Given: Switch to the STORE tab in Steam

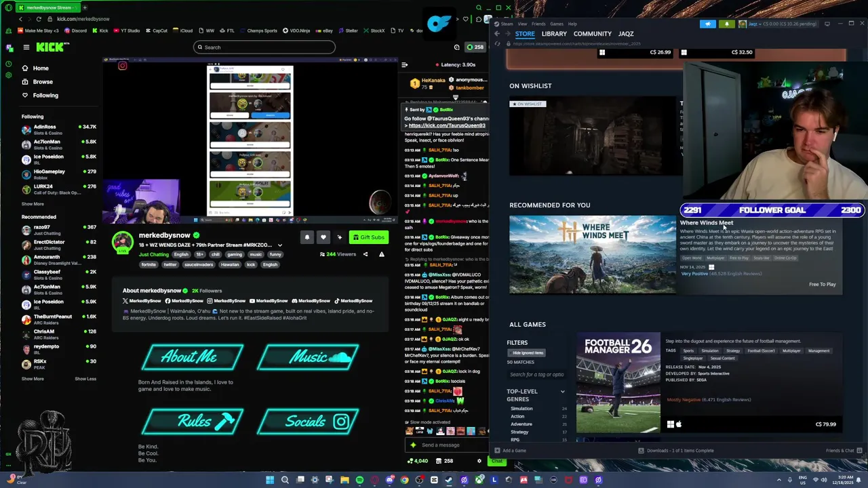Looking at the screenshot, I should coord(525,34).
